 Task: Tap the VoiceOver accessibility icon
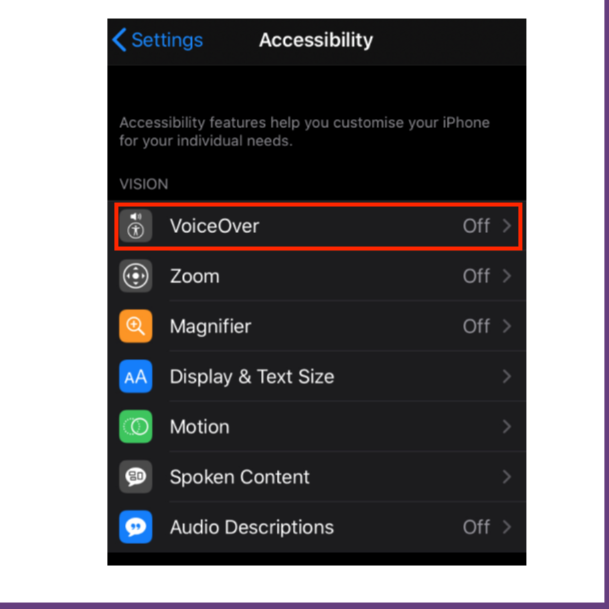(x=136, y=226)
